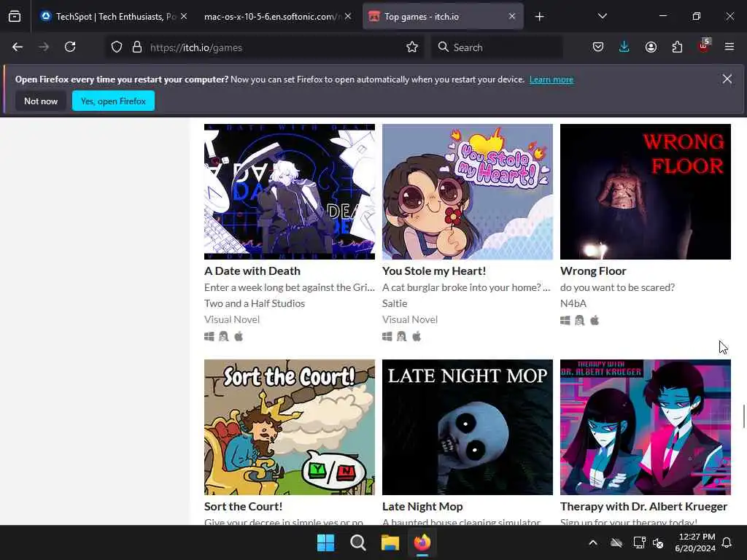
Task: Click the Late Night Mop title
Action: tap(422, 506)
